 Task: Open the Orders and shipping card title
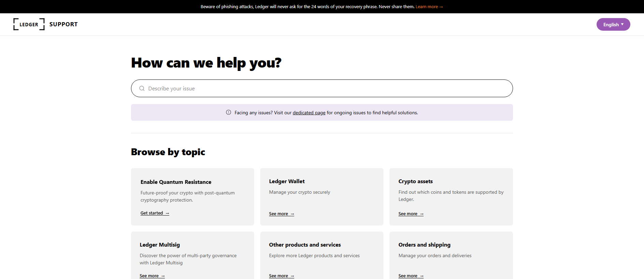[424, 245]
